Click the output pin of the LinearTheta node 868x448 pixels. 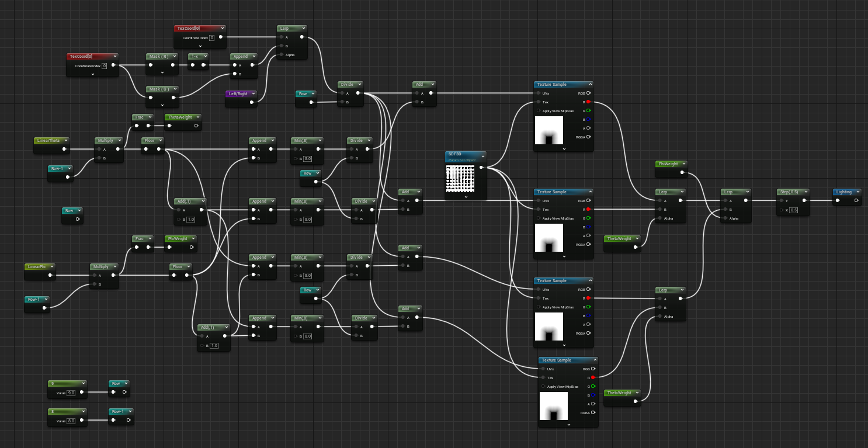[x=64, y=149]
